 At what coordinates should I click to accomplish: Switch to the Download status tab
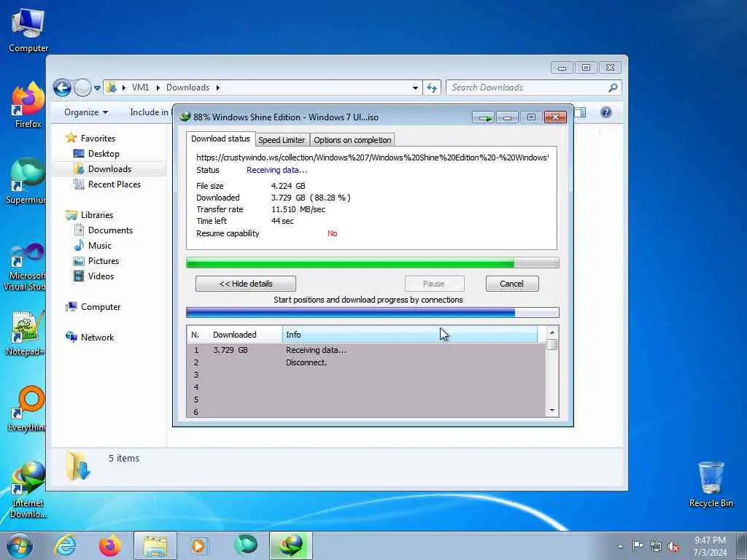(220, 139)
